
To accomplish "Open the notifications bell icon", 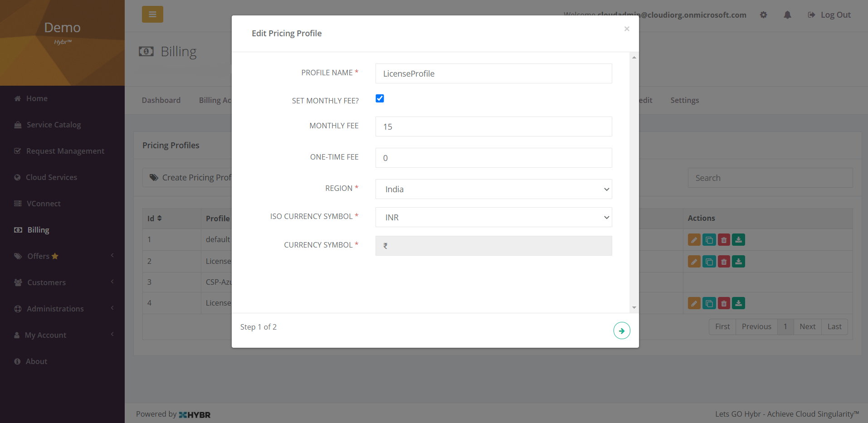I will [x=787, y=15].
